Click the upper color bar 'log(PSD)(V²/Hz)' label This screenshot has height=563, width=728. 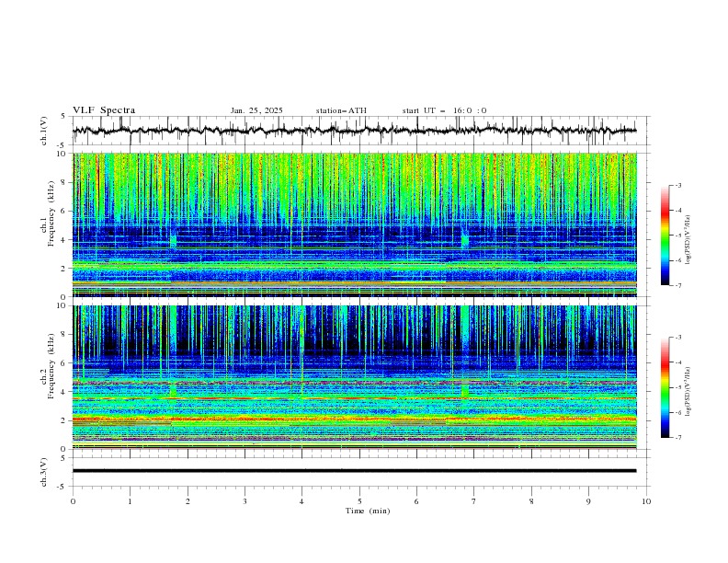pyautogui.click(x=688, y=240)
